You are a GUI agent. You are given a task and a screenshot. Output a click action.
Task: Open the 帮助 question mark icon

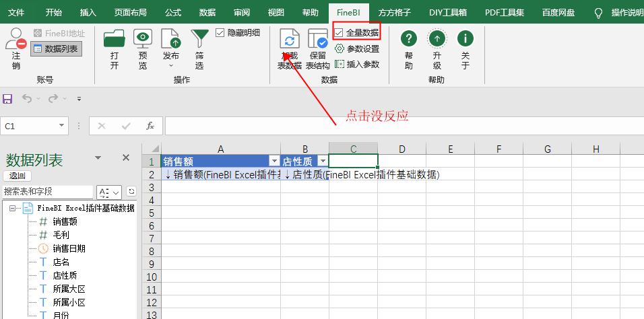pos(409,38)
